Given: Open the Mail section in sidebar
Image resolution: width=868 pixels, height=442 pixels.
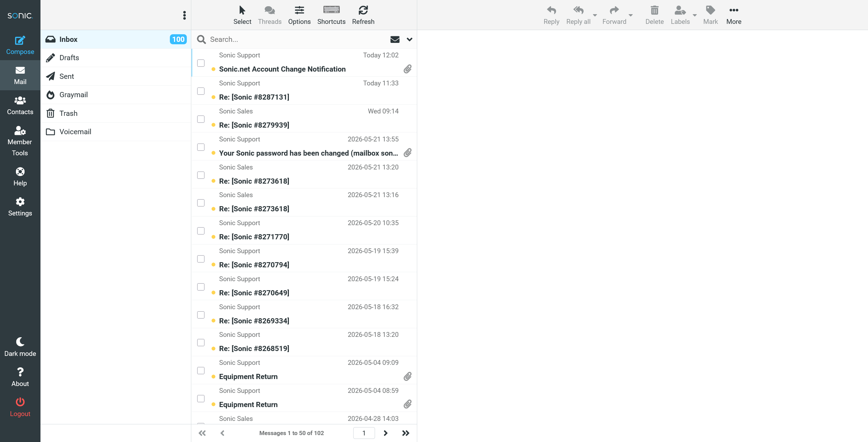Looking at the screenshot, I should point(20,75).
